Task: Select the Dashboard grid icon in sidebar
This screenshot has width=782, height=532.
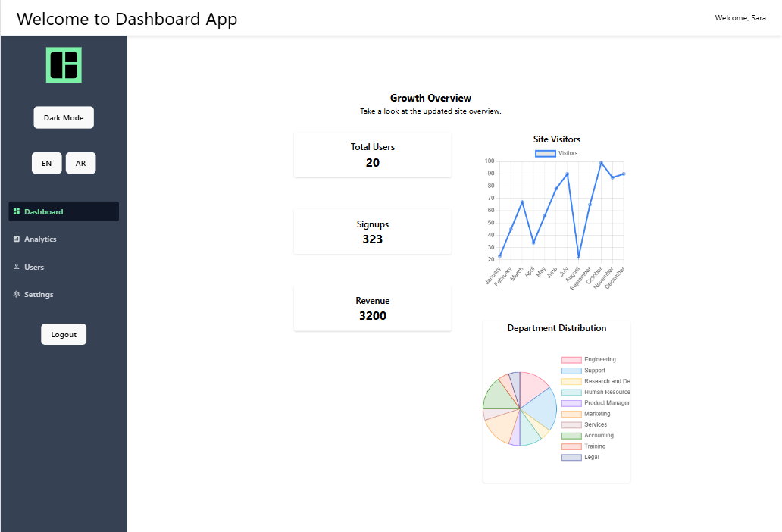Action: click(x=15, y=211)
